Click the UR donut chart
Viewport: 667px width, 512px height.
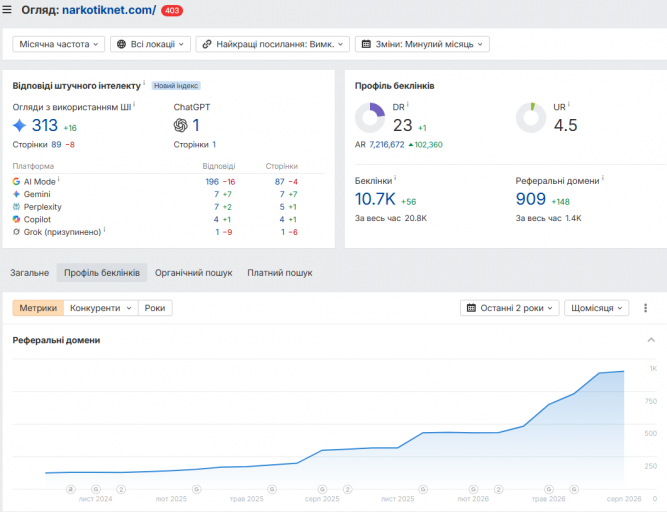531,118
